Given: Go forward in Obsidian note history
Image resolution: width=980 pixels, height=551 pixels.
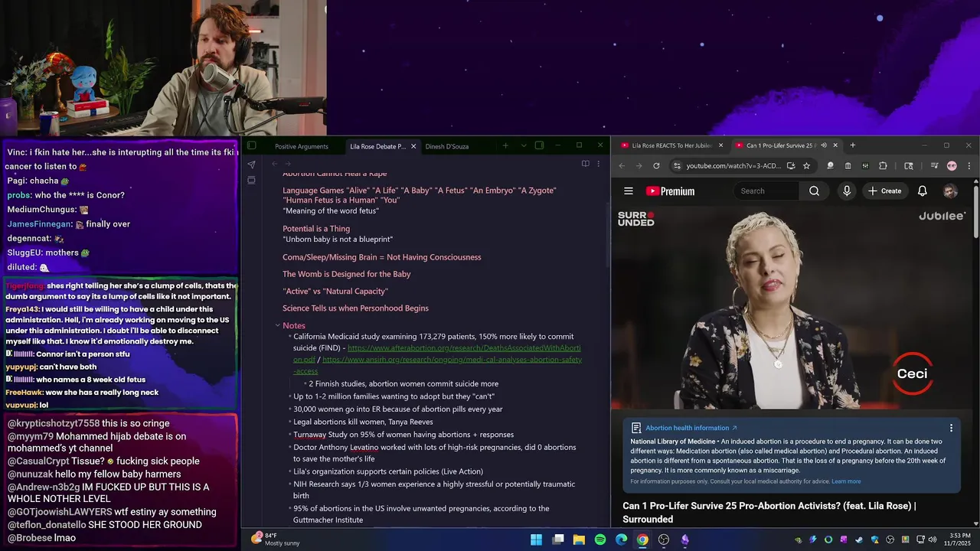Looking at the screenshot, I should pyautogui.click(x=288, y=164).
